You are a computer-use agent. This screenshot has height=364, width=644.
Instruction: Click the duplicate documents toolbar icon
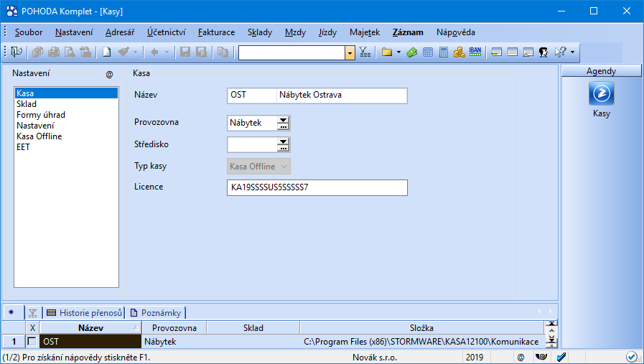pyautogui.click(x=223, y=52)
